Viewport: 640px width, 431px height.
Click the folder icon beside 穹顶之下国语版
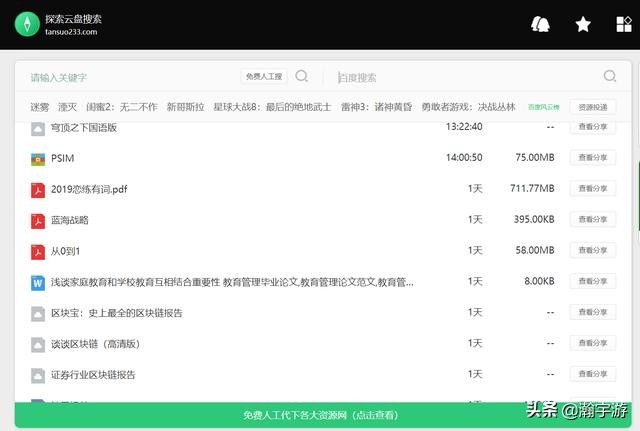38,128
